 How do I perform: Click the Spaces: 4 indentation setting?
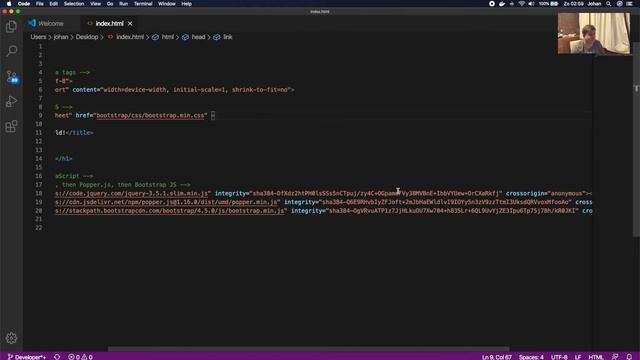pos(531,357)
